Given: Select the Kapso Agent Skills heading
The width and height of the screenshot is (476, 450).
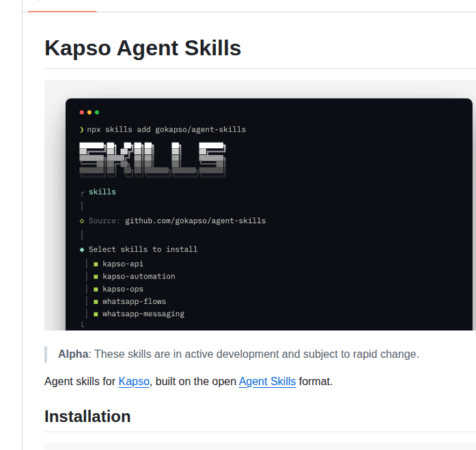Looking at the screenshot, I should [x=143, y=48].
